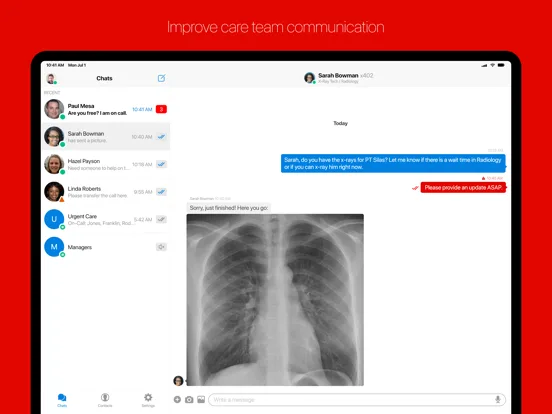
Task: Select the Linda Roberts conversation
Action: 106,192
